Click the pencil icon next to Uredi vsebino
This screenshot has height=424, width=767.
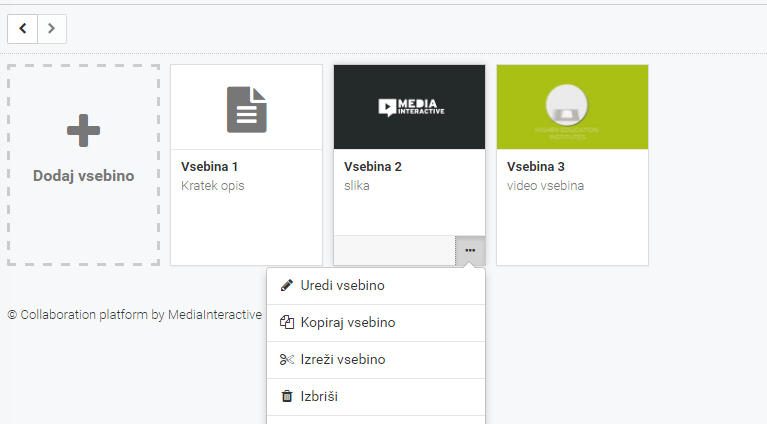click(287, 285)
